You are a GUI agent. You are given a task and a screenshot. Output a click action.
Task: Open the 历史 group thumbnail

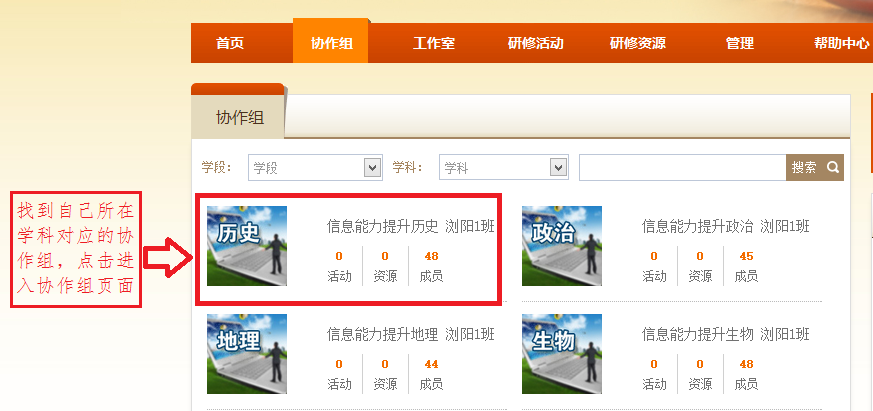247,245
